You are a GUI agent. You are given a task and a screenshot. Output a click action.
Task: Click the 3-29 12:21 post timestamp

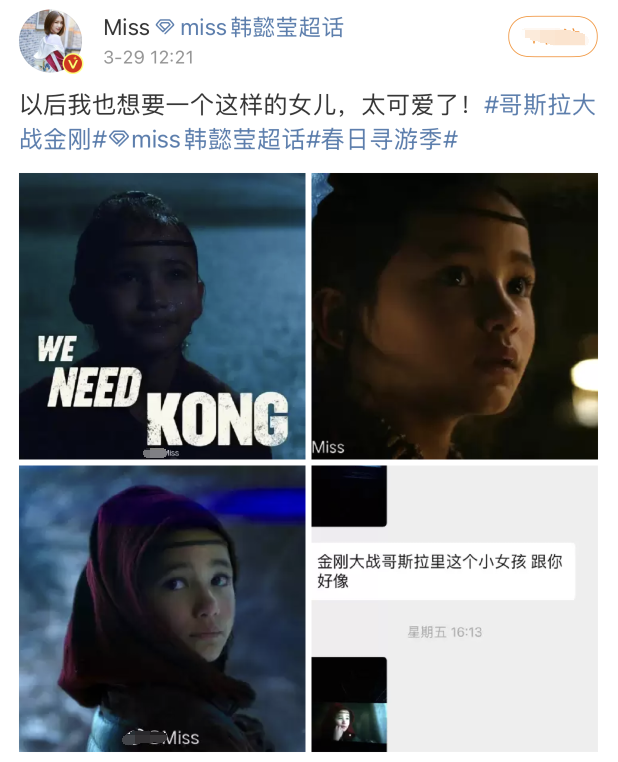(148, 57)
